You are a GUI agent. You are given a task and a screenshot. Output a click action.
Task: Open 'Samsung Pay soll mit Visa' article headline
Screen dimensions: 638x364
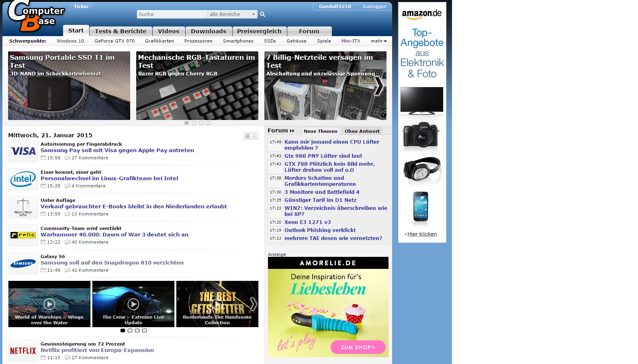tap(117, 150)
